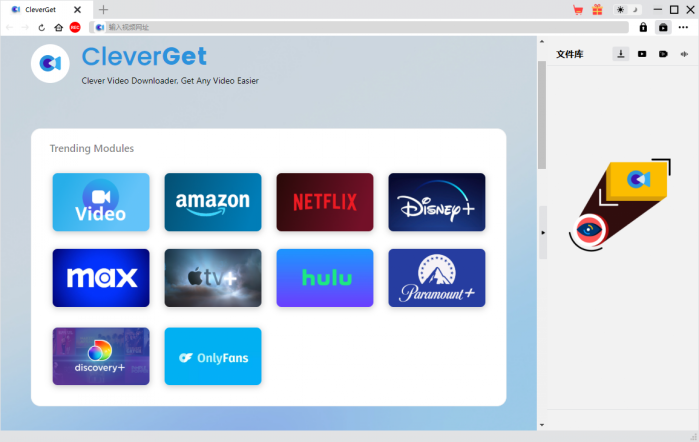Open the Netflix module tile
699x442 pixels.
click(325, 202)
